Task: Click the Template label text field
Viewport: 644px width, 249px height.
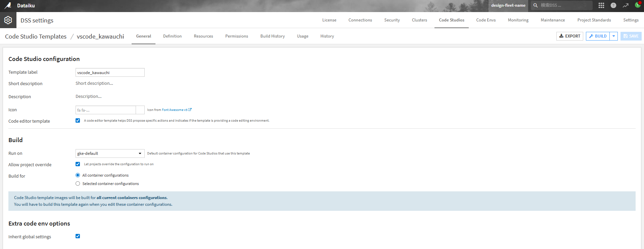Action: [110, 72]
